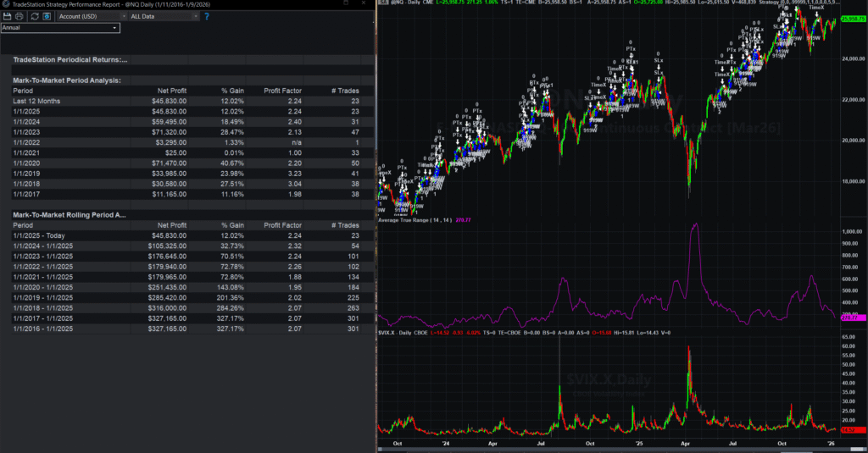Click the Print report icon
This screenshot has height=453, width=868.
coord(19,16)
